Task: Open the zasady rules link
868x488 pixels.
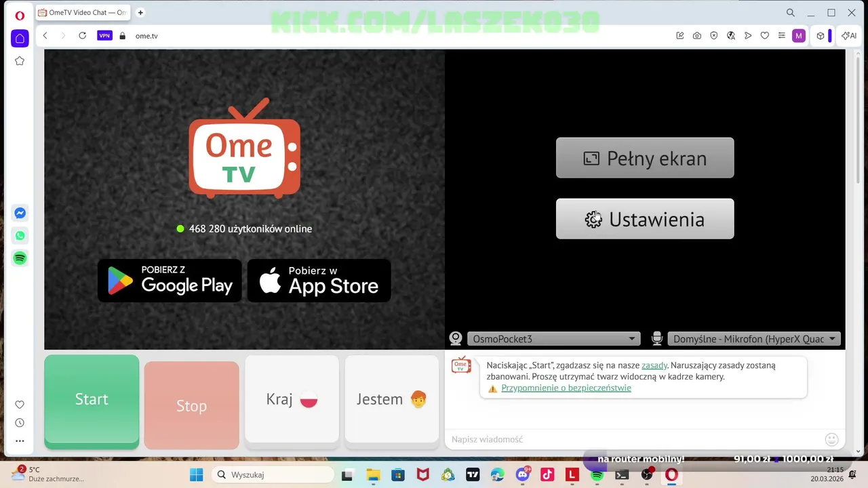Action: [x=654, y=365]
